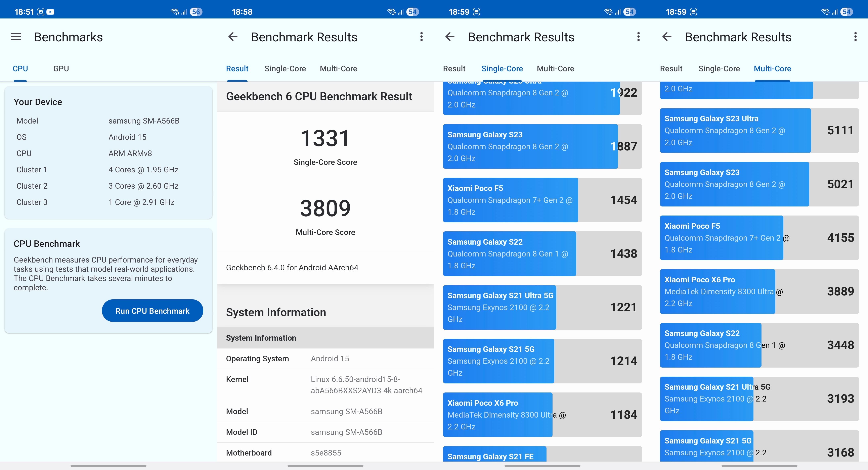Select Samsung Galaxy S22 multi-core entry 3448
The image size is (868, 470).
[759, 345]
